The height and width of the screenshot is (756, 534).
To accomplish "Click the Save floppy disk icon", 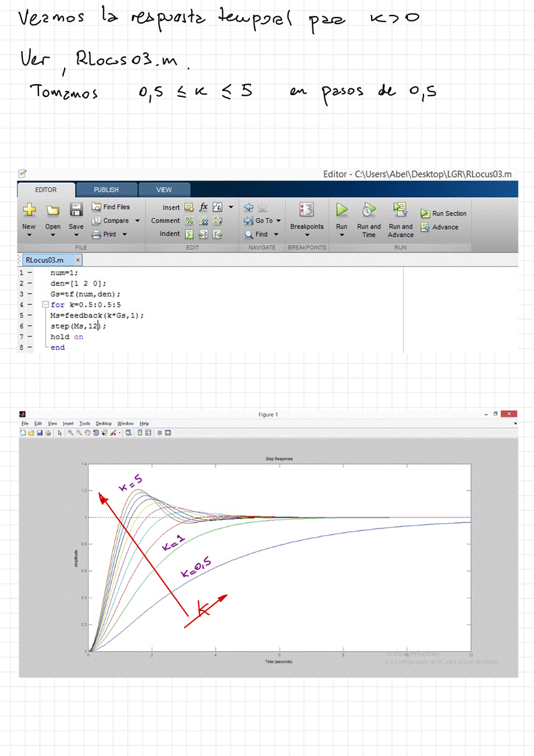I will coord(77,210).
